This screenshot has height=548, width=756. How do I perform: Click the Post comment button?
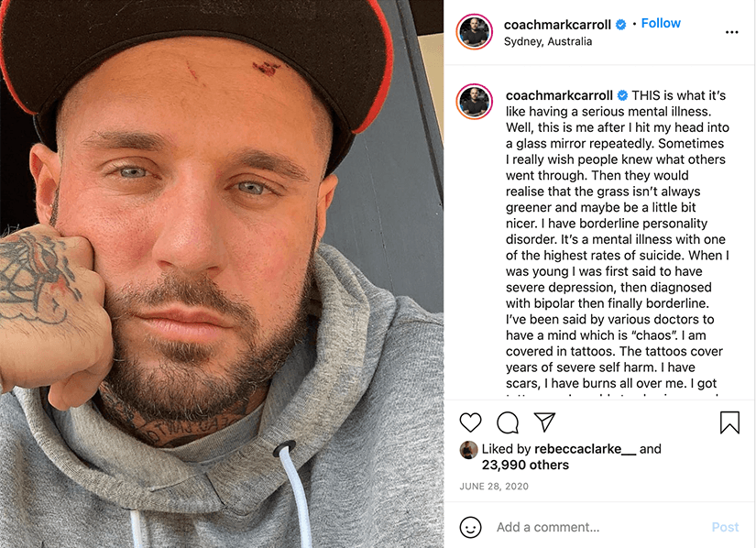point(725,527)
